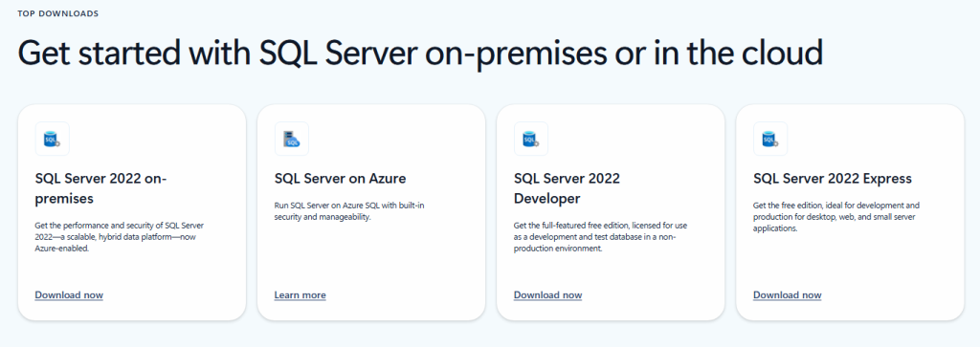Image resolution: width=980 pixels, height=347 pixels.
Task: Click the description 'Run SQL Server on Azure SQL'
Action: pyautogui.click(x=350, y=211)
